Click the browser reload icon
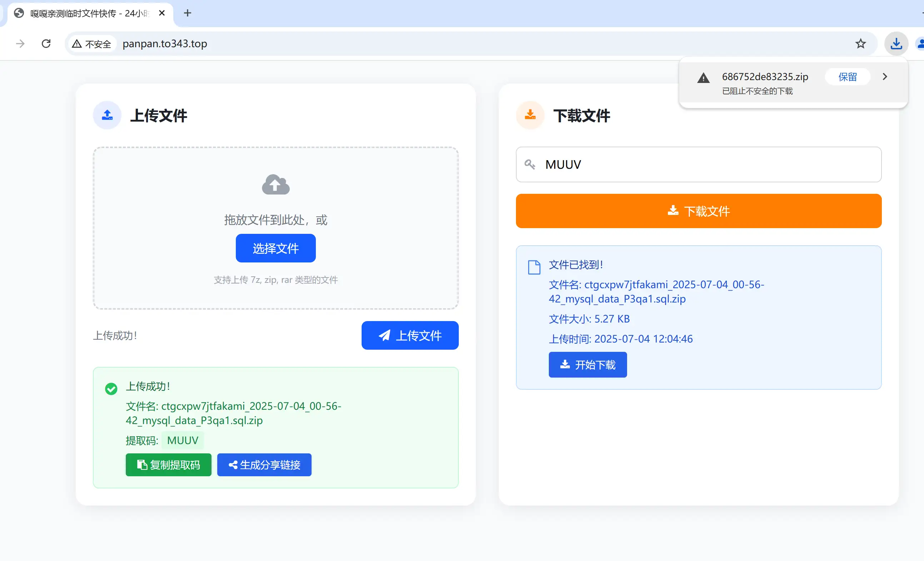 click(46, 44)
